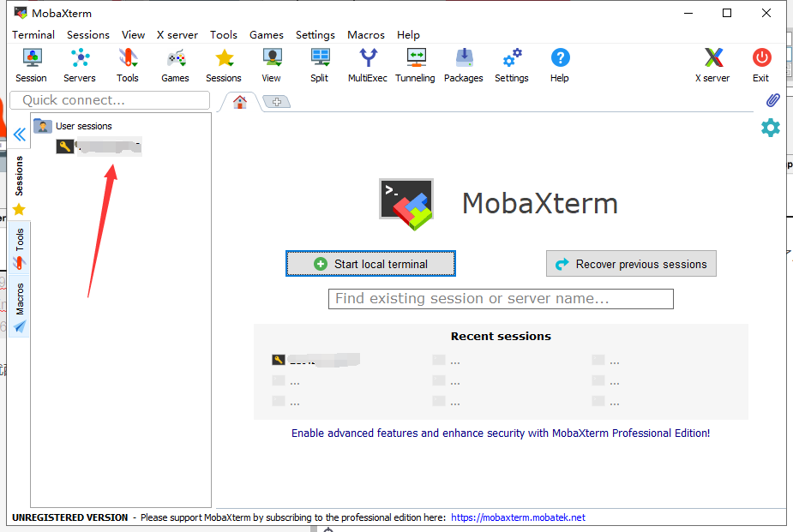The height and width of the screenshot is (532, 793).
Task: Click the MobaXterm logo image
Action: point(406,204)
